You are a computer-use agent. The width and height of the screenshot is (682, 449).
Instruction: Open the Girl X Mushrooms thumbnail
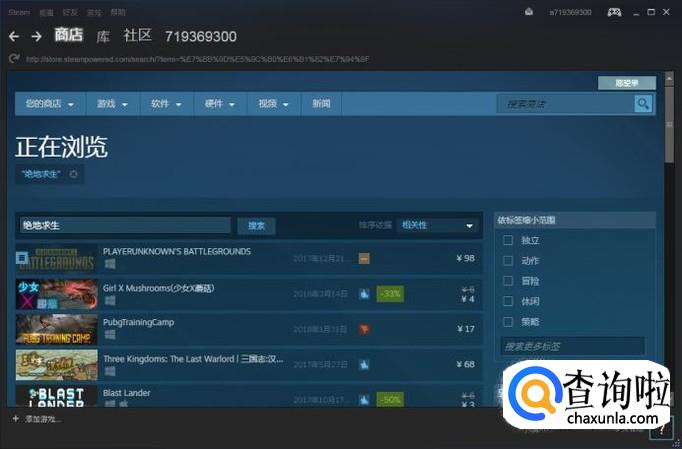click(x=57, y=294)
